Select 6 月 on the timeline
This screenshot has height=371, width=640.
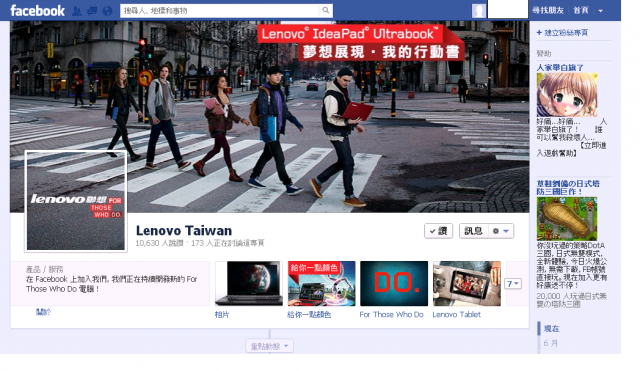click(550, 343)
